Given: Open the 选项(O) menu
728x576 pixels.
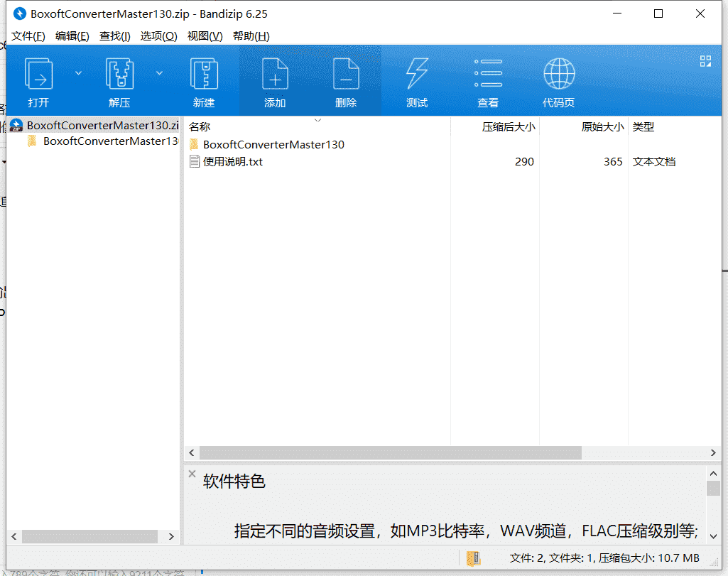Looking at the screenshot, I should (x=158, y=36).
